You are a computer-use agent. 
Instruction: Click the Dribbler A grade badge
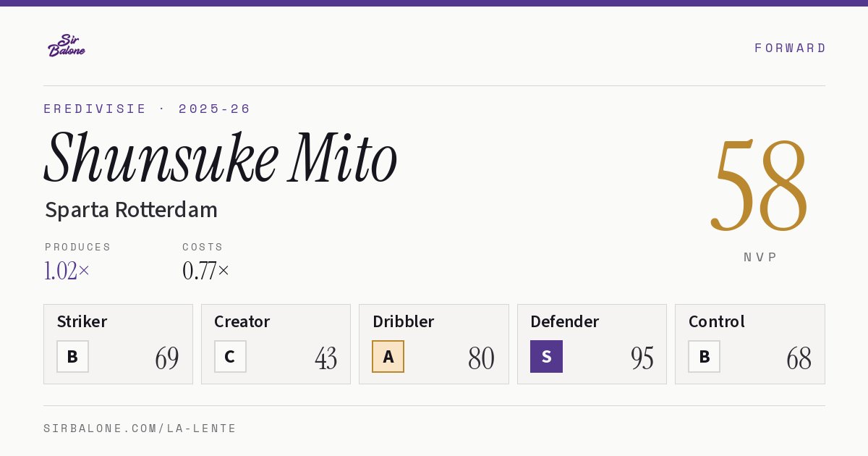click(388, 356)
